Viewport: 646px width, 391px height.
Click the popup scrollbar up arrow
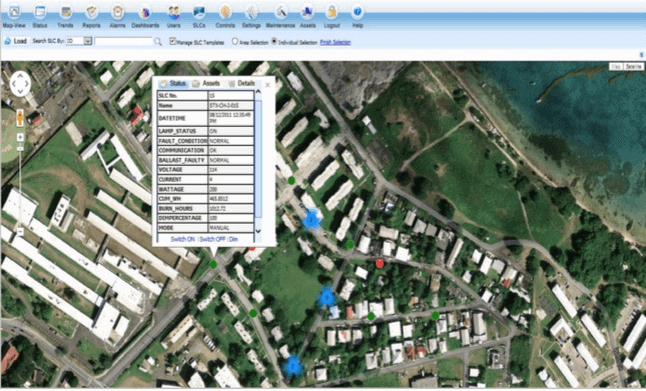[258, 91]
